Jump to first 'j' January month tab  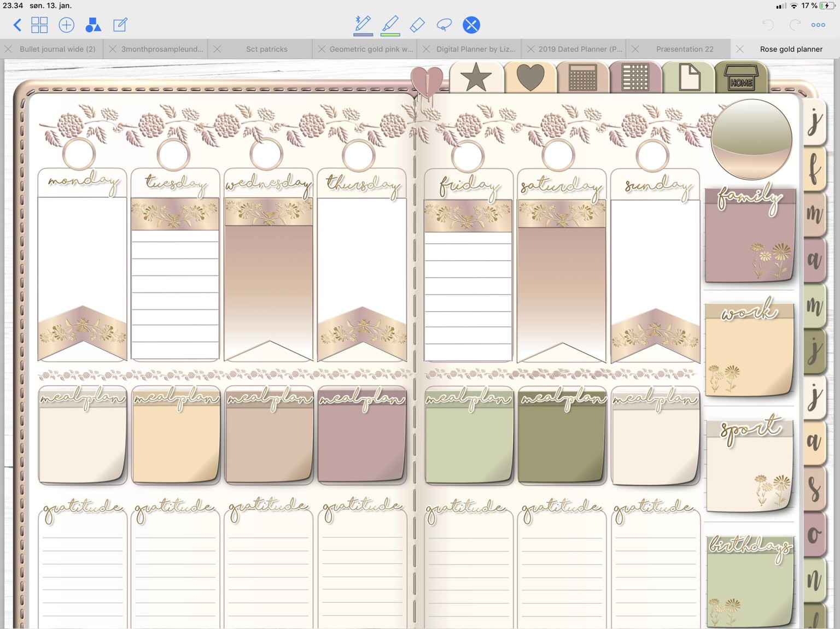pos(815,122)
